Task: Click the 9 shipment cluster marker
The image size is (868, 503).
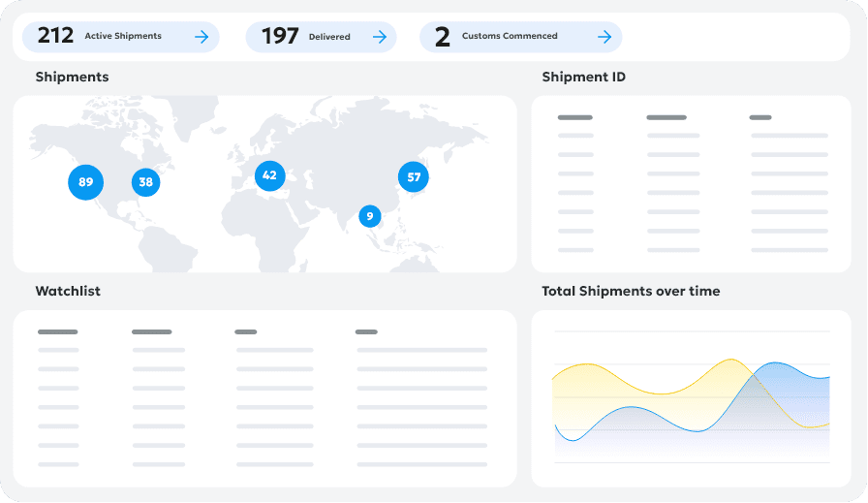Action: (369, 216)
